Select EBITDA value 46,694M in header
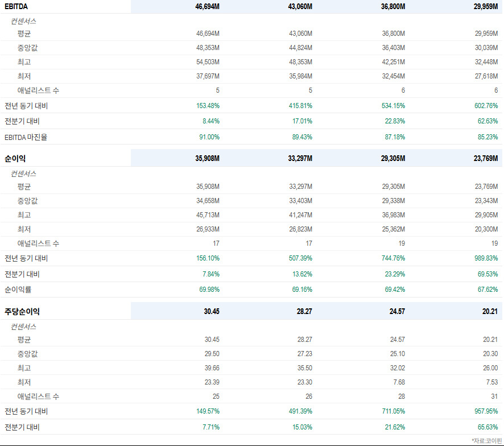 (x=207, y=6)
